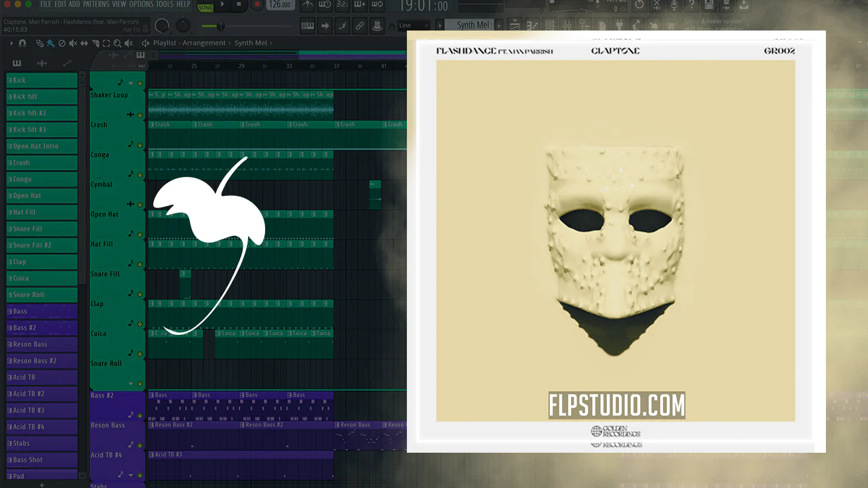Choose the Select tool in playlist toolbar

click(106, 43)
